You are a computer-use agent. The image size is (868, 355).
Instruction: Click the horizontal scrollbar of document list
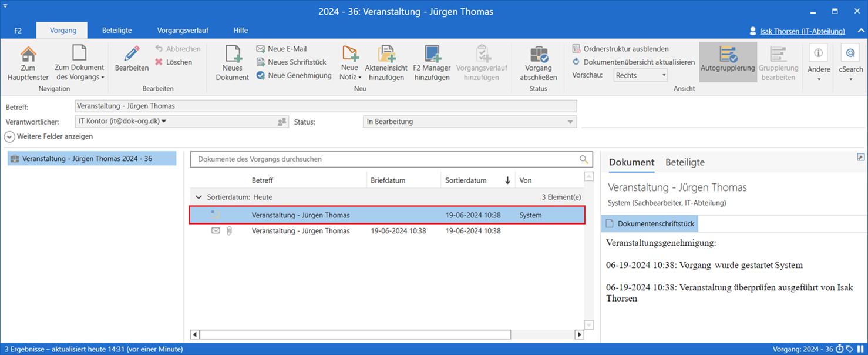(355, 334)
